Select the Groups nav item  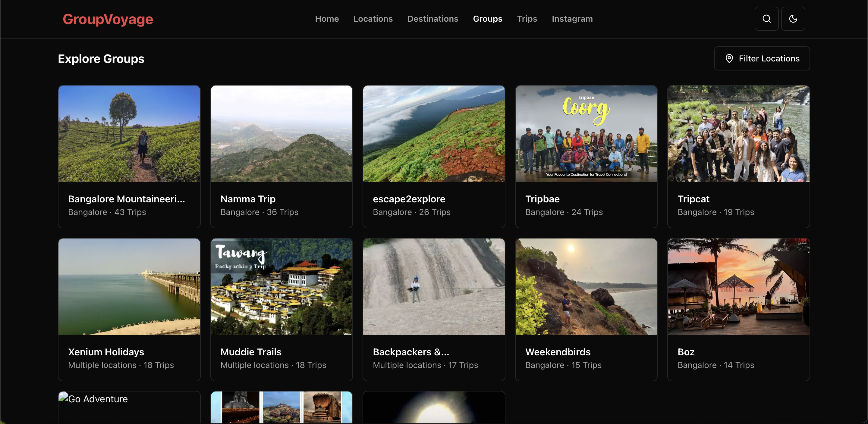[487, 19]
